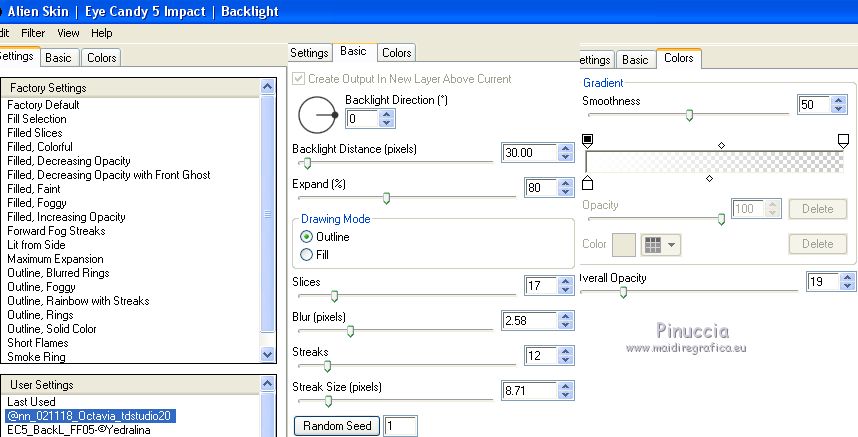Click the Smoothness slider handle
The height and width of the screenshot is (437, 858).
[x=689, y=115]
